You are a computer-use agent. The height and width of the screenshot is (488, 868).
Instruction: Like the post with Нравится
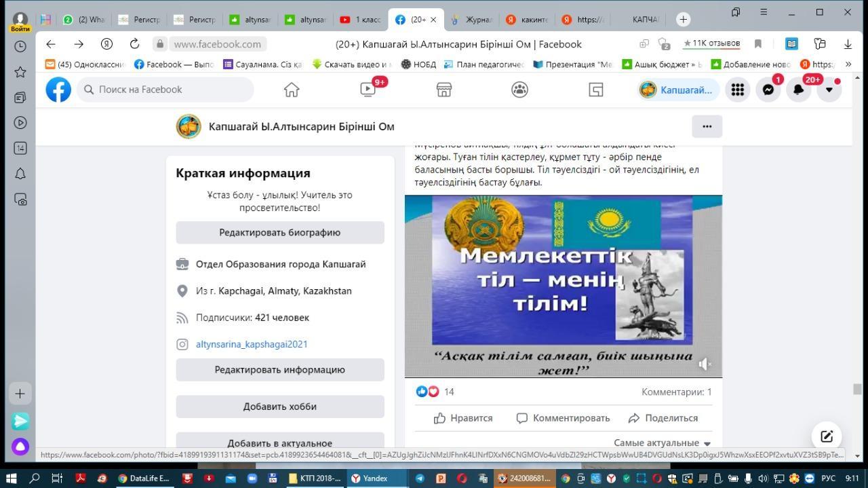point(463,418)
